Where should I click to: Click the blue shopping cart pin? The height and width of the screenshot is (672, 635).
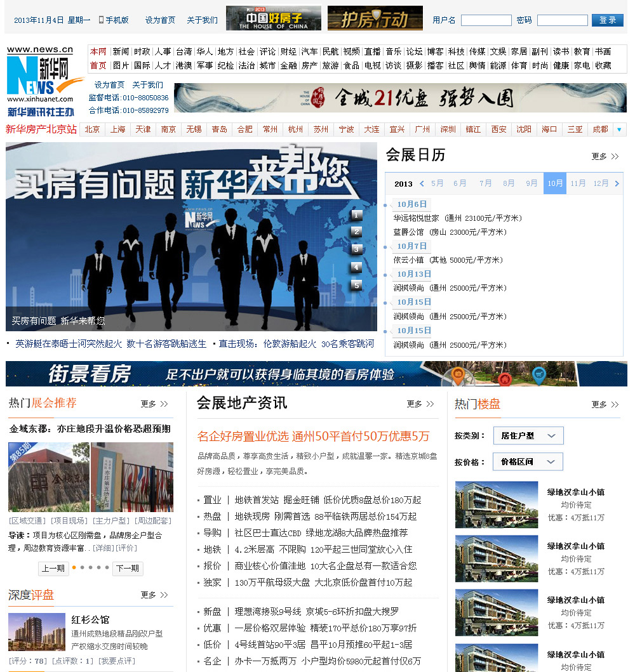point(538,376)
